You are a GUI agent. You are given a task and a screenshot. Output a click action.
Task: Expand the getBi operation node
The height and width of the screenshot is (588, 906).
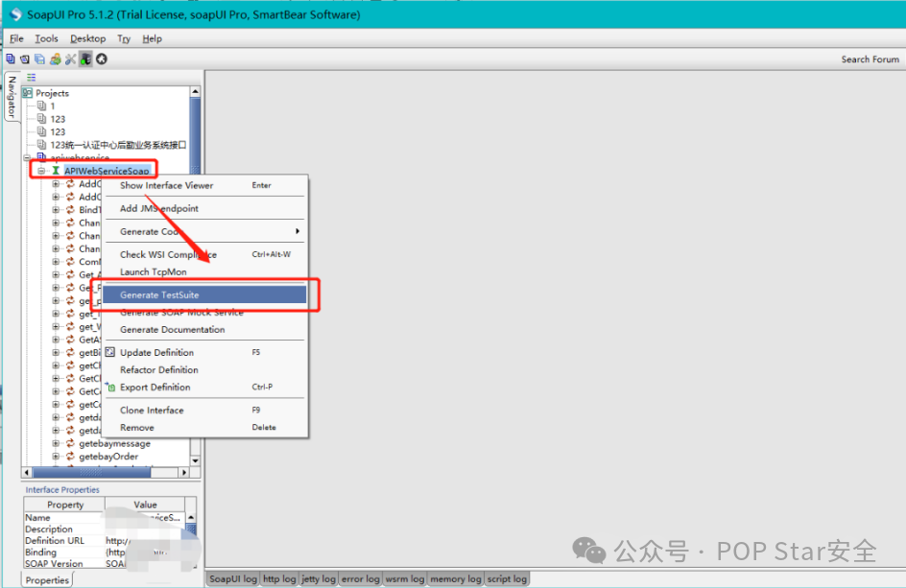(x=56, y=352)
